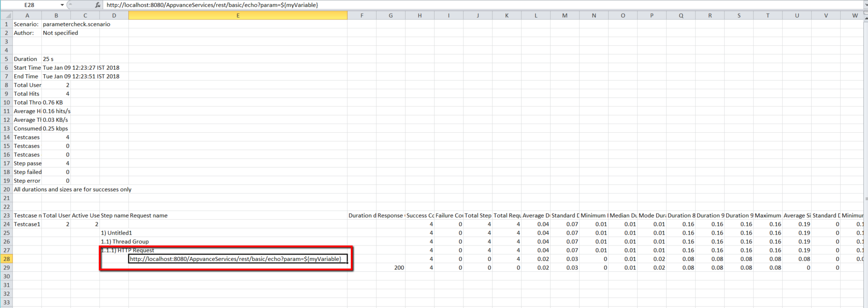The width and height of the screenshot is (868, 308).
Task: Open the Name Box dropdown arrow
Action: (x=62, y=5)
